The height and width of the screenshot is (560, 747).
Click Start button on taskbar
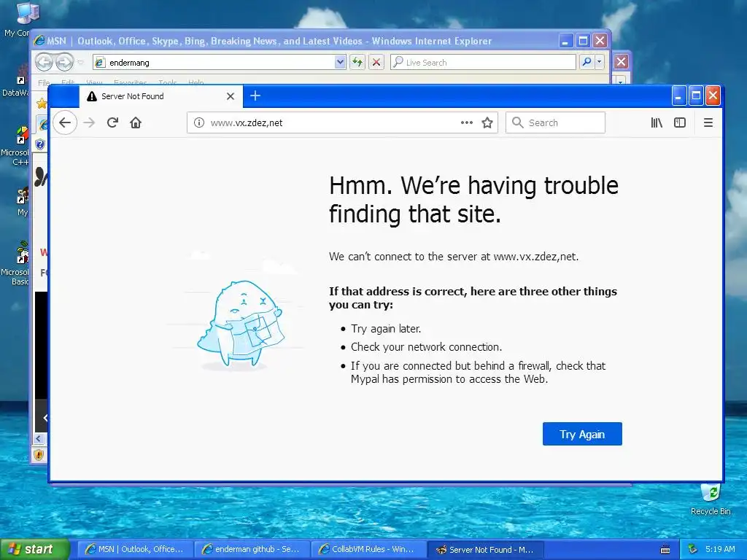[34, 549]
